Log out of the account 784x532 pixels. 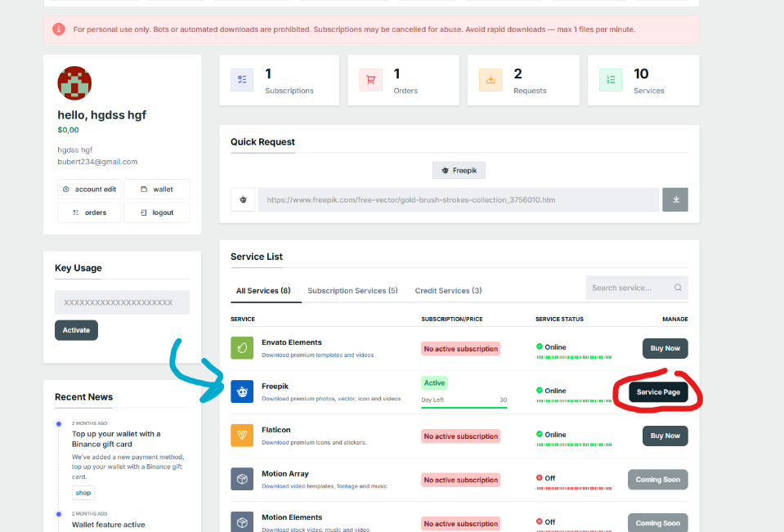point(156,212)
